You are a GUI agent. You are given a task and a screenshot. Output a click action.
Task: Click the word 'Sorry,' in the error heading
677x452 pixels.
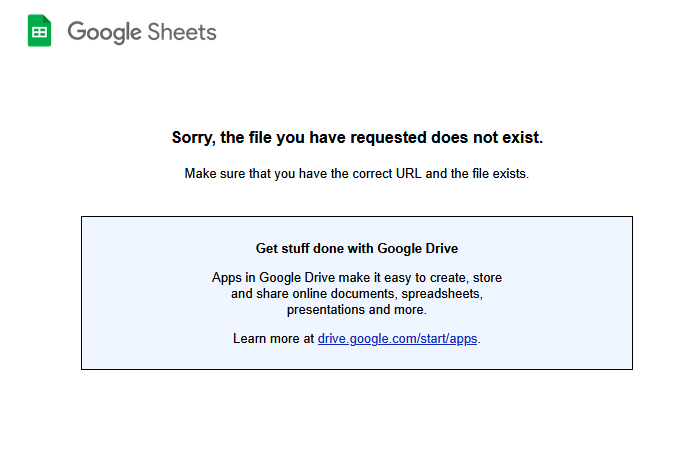pos(193,138)
